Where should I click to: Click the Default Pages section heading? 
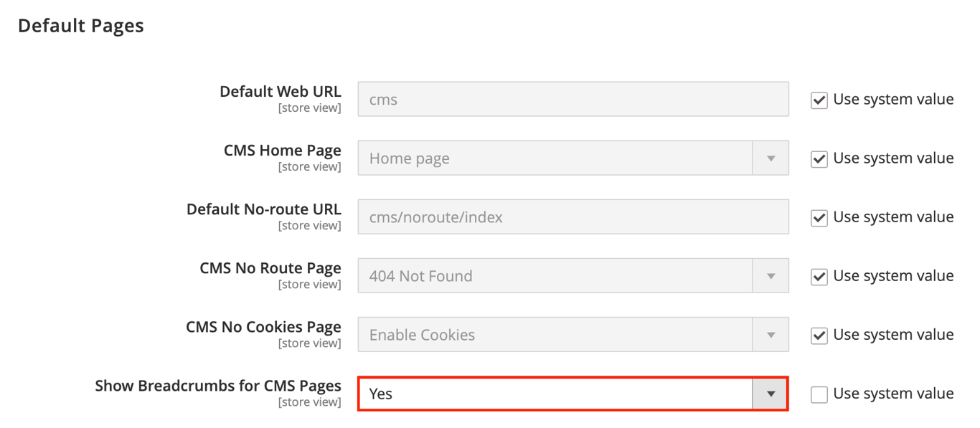click(80, 25)
